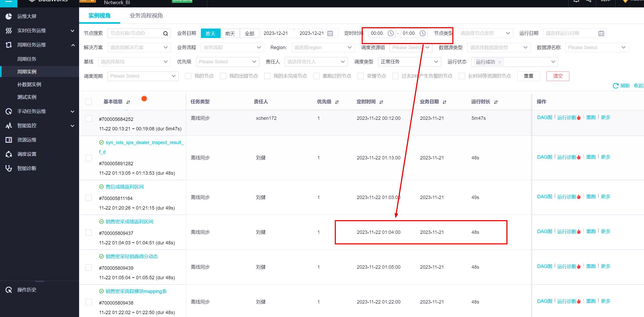The width and height of the screenshot is (644, 317).
Task: Click the 前天 date button
Action: click(230, 34)
